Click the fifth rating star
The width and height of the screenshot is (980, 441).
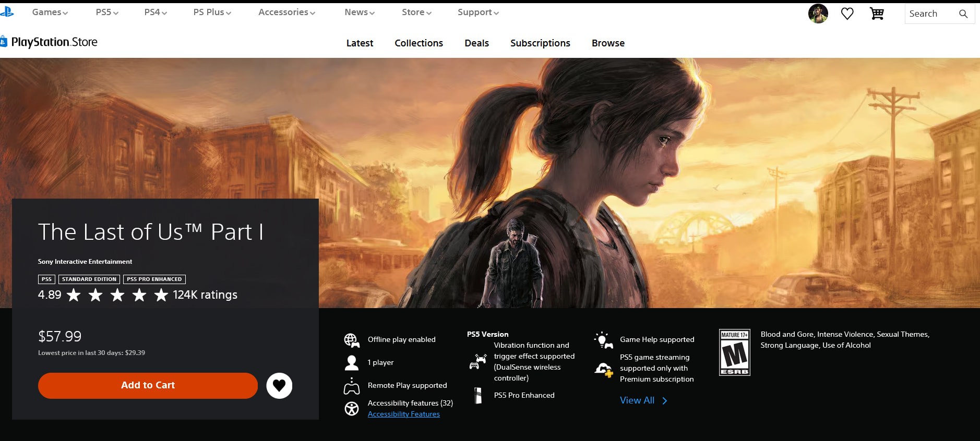coord(161,295)
